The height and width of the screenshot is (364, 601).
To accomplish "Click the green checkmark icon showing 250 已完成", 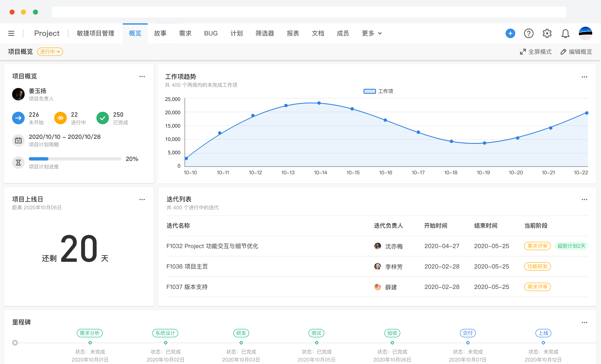I will click(102, 118).
